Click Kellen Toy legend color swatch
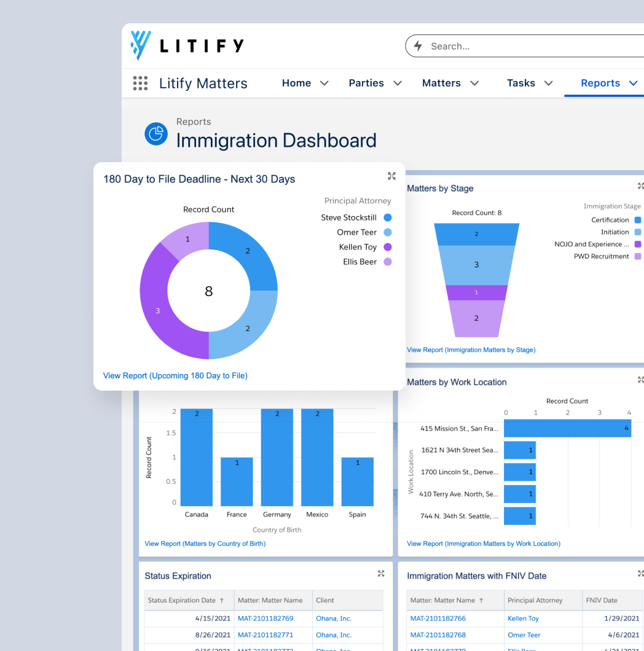The height and width of the screenshot is (651, 644). 388,247
